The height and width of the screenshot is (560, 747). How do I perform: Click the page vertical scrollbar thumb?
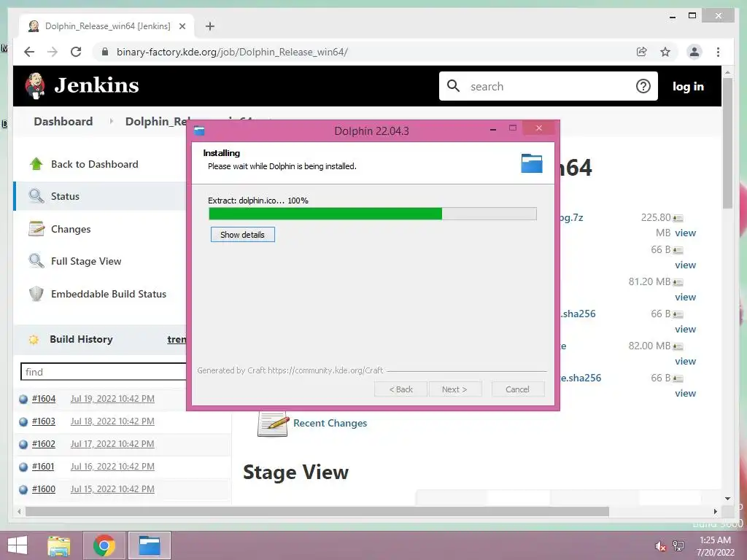click(x=727, y=143)
